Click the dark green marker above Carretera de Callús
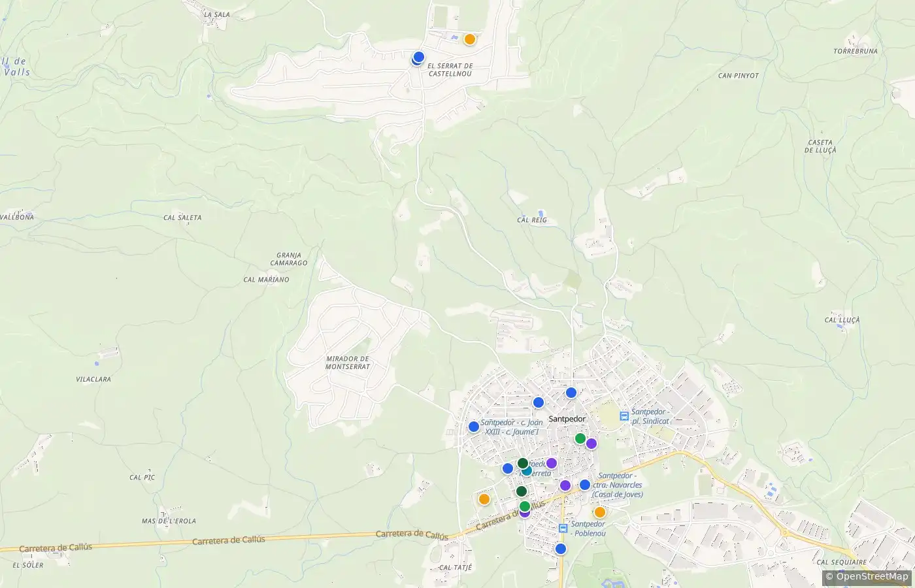This screenshot has height=588, width=915. [x=522, y=491]
